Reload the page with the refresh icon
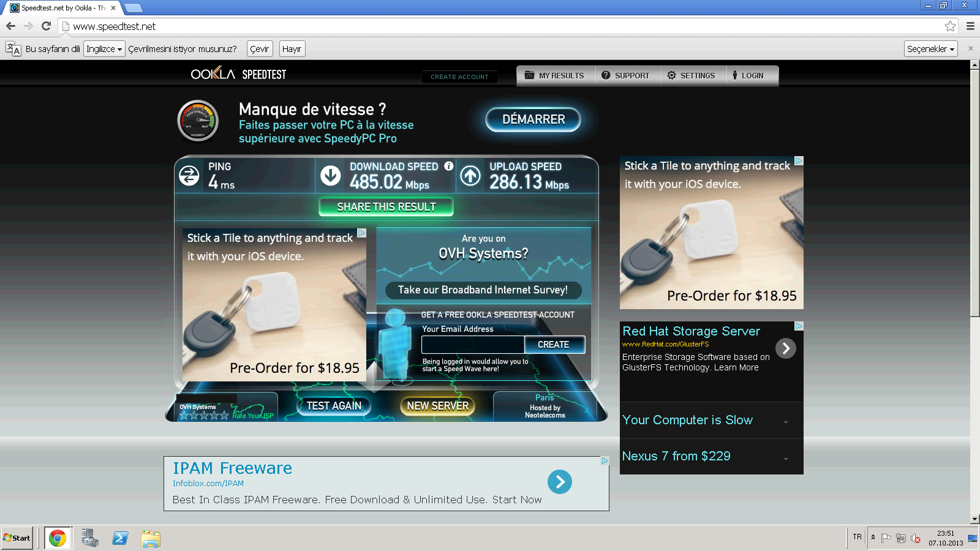The image size is (980, 551). [x=46, y=26]
